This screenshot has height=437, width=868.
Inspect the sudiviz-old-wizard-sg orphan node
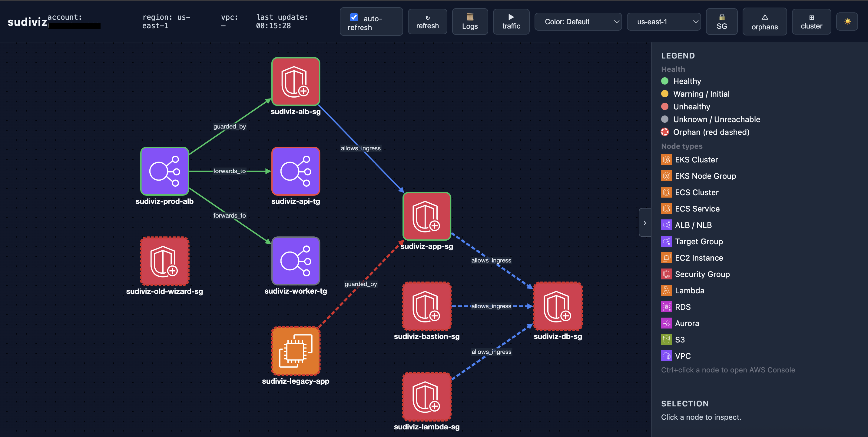pyautogui.click(x=164, y=261)
